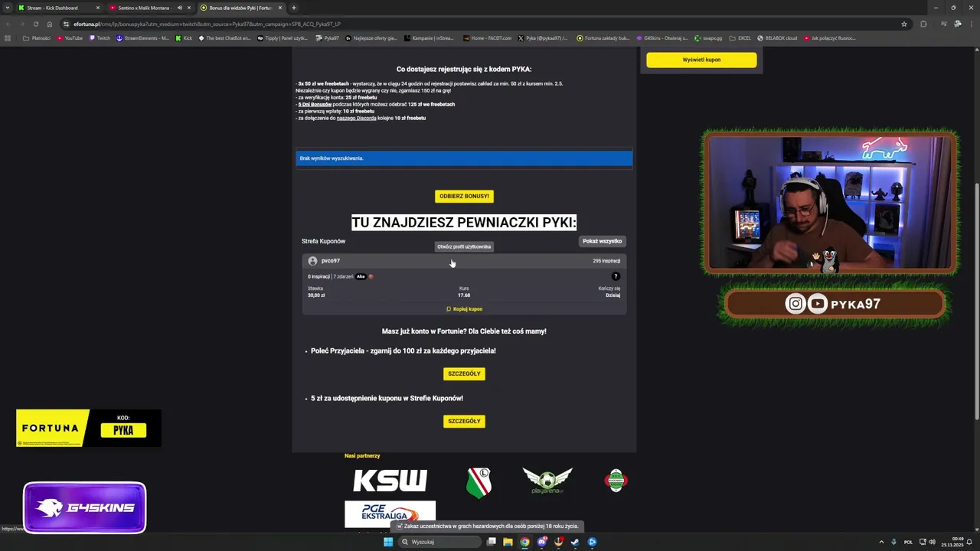The width and height of the screenshot is (980, 551).
Task: Click SZCZEGÓŁY under the 5 zł coupon-sharing offer
Action: 464,422
